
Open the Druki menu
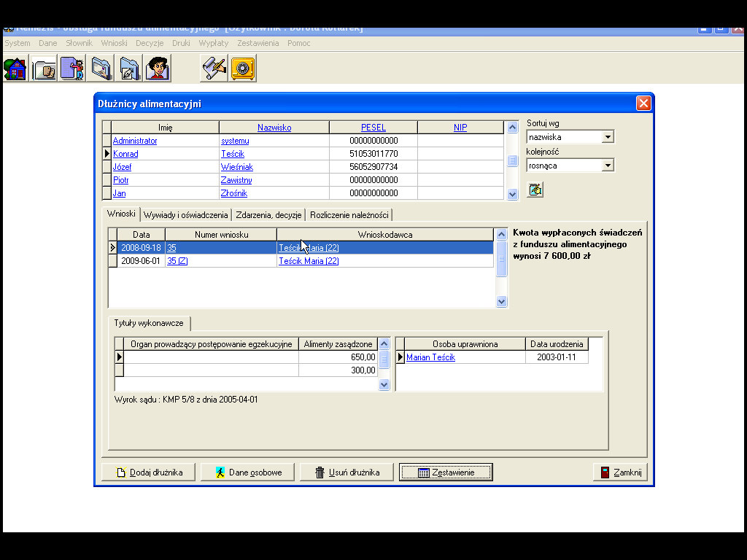(181, 43)
